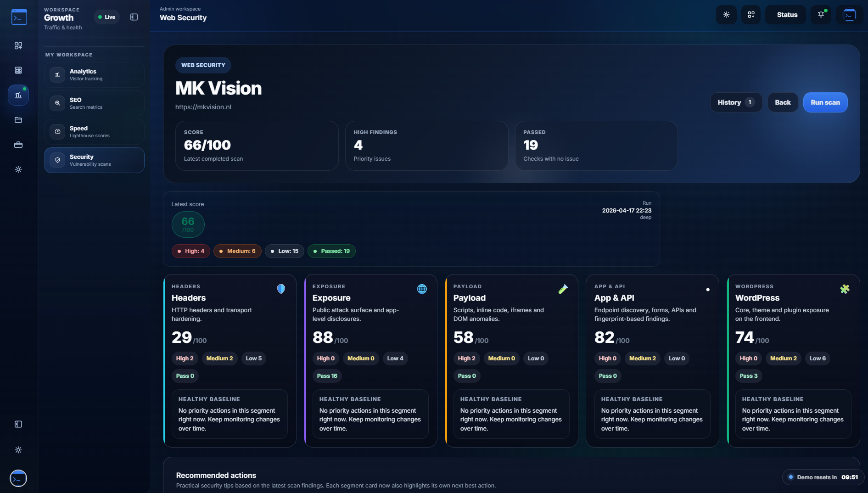Open the Speed Lighthouse scores item

pyautogui.click(x=94, y=132)
